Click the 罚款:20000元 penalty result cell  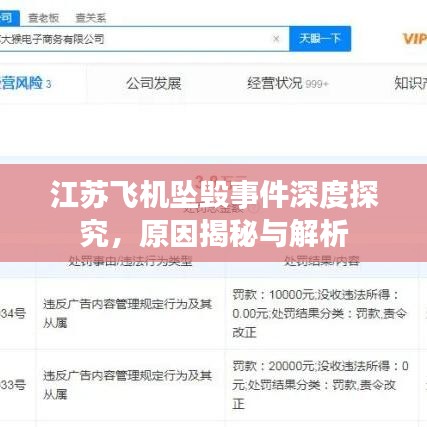click(x=320, y=385)
